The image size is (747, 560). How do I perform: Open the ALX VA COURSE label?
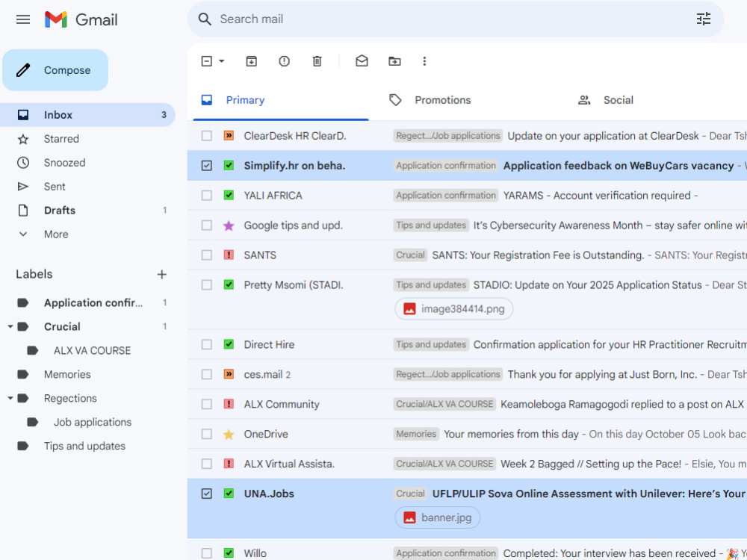(x=91, y=350)
